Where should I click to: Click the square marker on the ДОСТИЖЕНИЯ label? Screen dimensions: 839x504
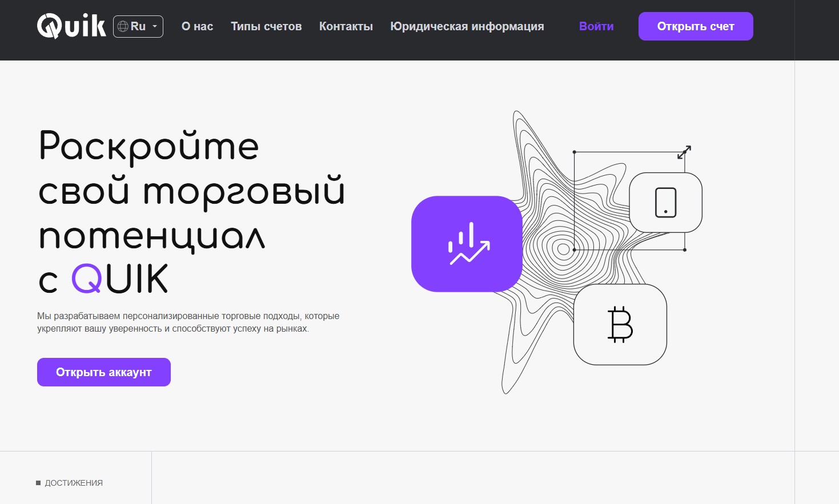(38, 483)
